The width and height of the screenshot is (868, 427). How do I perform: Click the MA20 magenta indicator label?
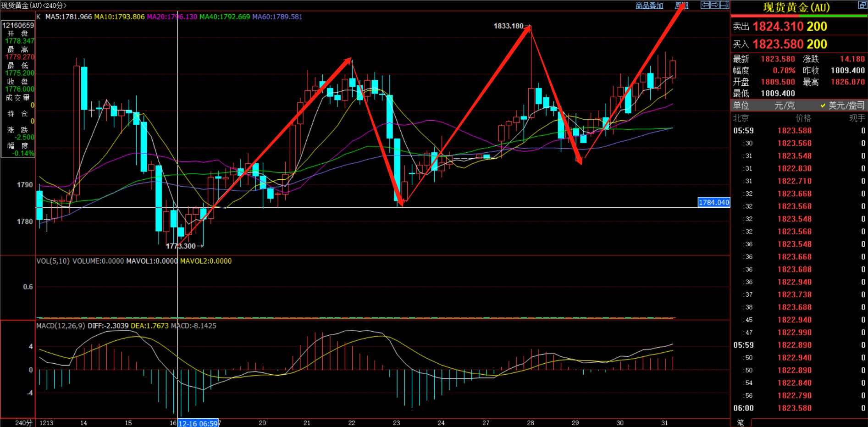tap(172, 17)
